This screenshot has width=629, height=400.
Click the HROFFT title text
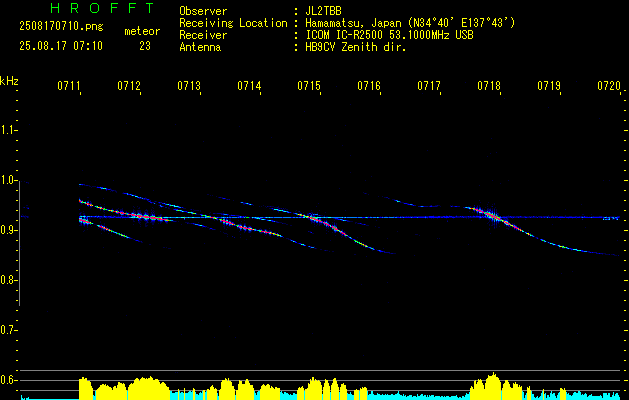coord(102,8)
